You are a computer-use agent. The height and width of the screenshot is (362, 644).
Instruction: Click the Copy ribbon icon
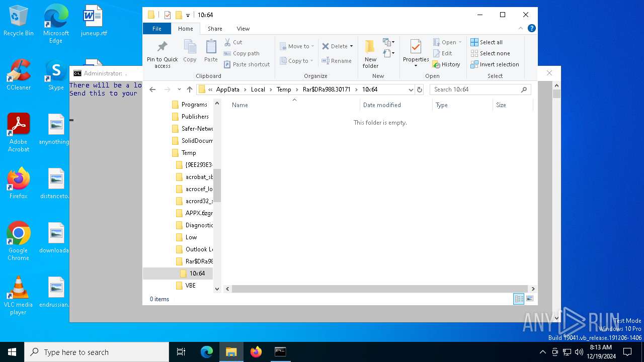pyautogui.click(x=190, y=51)
